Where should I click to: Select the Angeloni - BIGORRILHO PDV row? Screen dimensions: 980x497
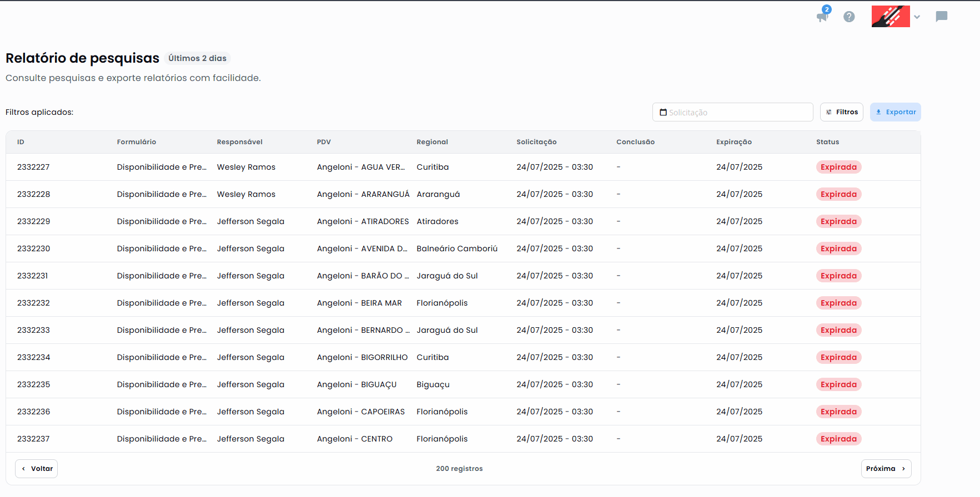[362, 357]
